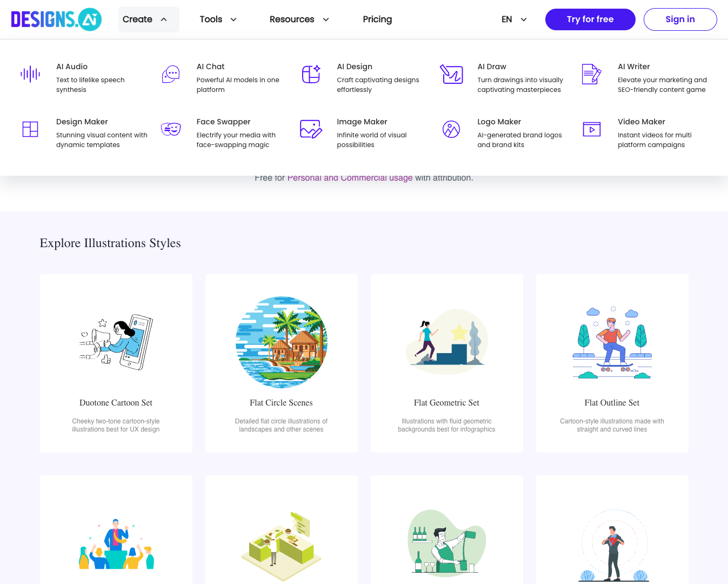Open AI Draw via its sketch icon
Screen dimensions: 728x584
pyautogui.click(x=452, y=75)
